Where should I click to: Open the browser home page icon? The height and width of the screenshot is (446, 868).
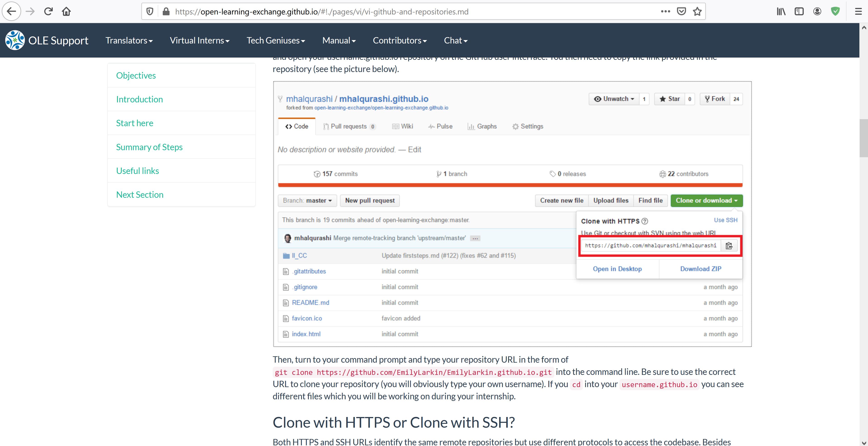[x=66, y=12]
